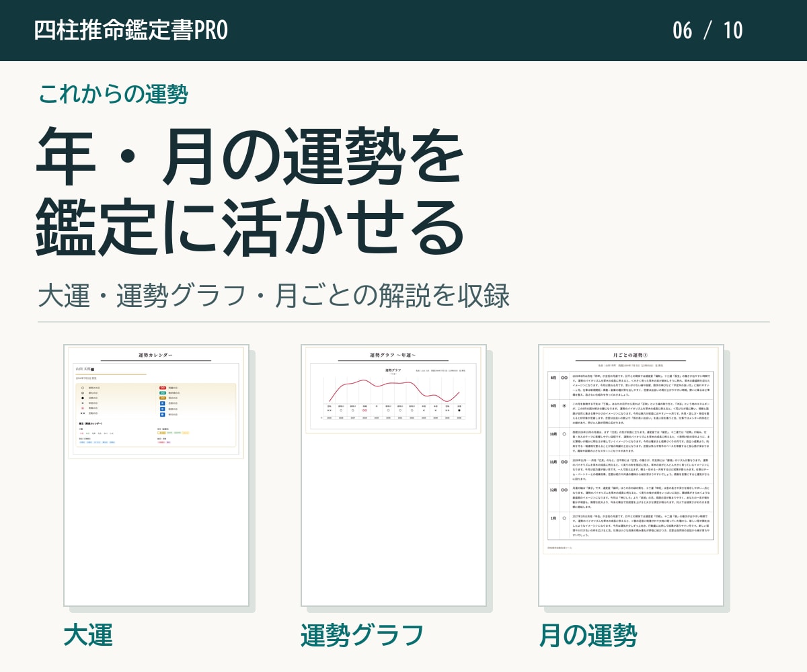Click the 月ごとの運勢① page title
The height and width of the screenshot is (672, 807).
tap(631, 355)
